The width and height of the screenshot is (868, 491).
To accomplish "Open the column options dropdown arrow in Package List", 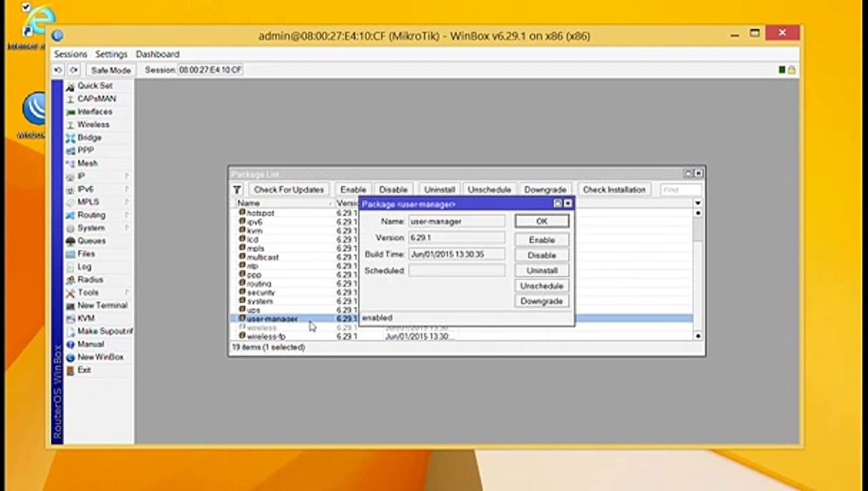I will pos(697,203).
